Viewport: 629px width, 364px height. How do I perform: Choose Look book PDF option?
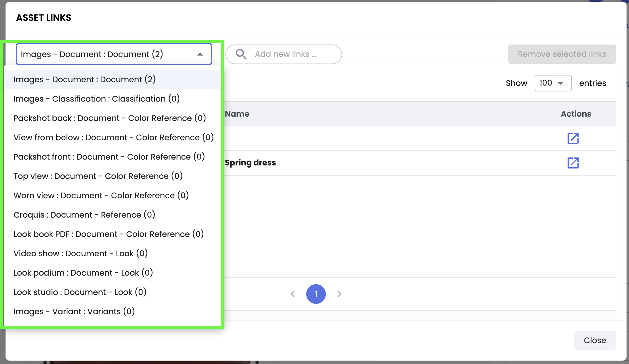(108, 234)
